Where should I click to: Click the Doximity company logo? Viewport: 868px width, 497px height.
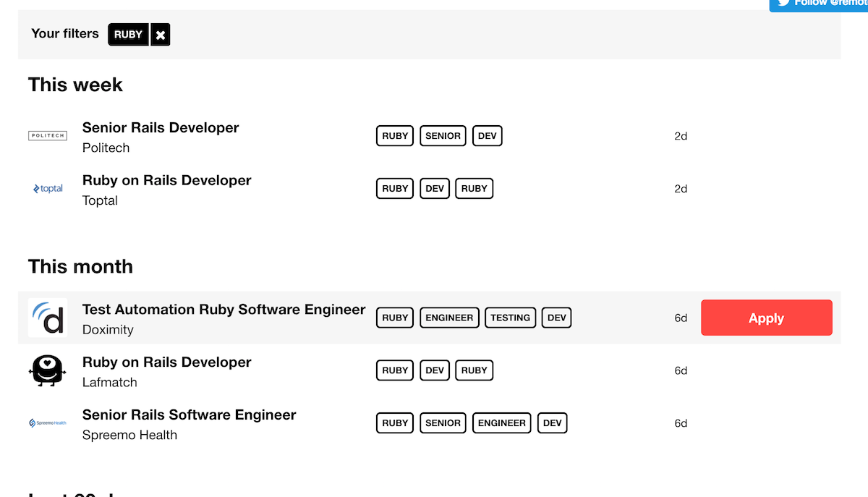[48, 318]
